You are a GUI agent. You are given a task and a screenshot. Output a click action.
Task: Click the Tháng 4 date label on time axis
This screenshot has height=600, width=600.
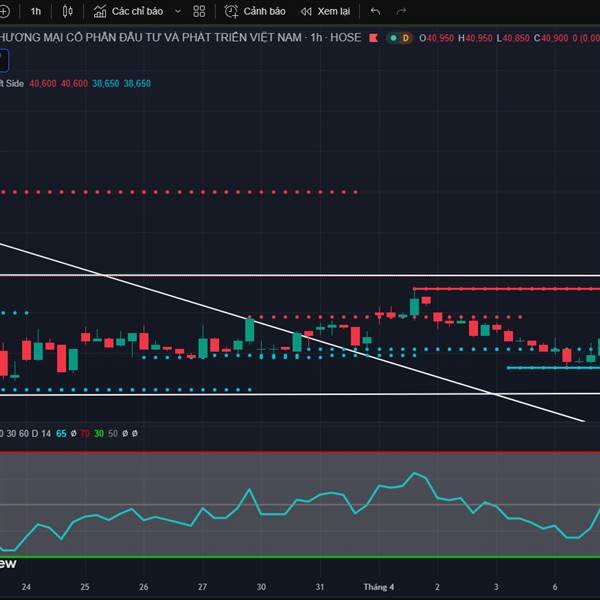click(377, 587)
